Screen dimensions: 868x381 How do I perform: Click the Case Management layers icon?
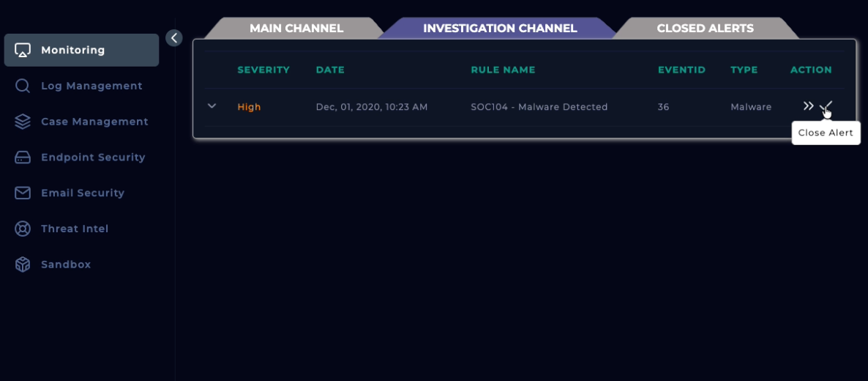(x=23, y=122)
